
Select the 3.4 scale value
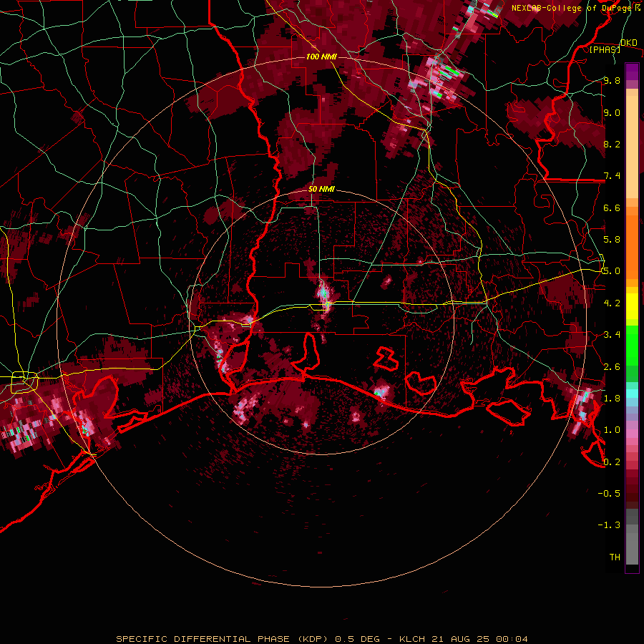pos(612,335)
